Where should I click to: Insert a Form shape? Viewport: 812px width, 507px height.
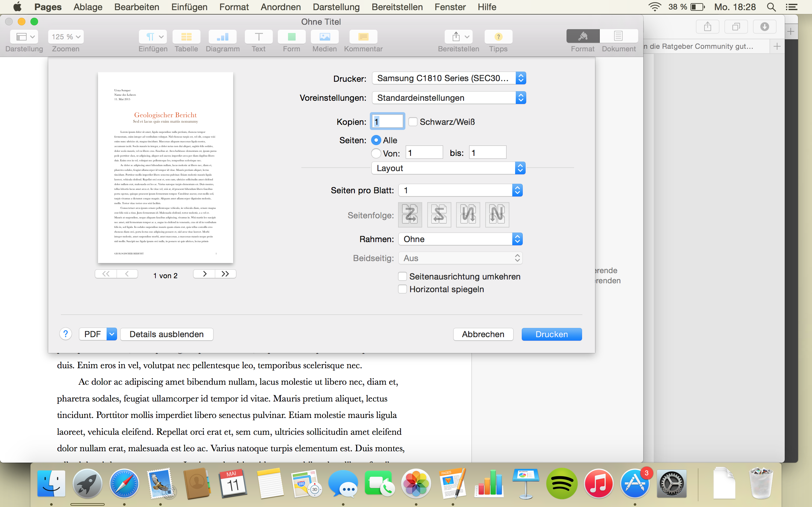(x=291, y=37)
